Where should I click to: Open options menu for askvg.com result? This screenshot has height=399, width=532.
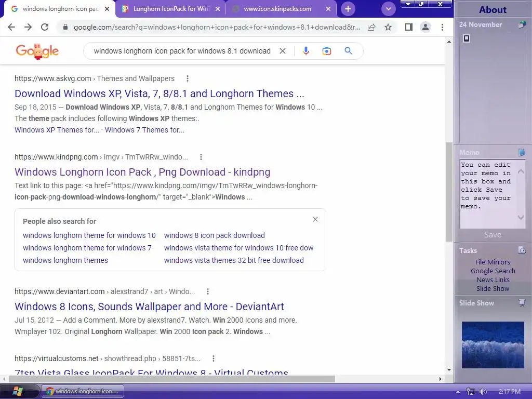click(x=187, y=79)
